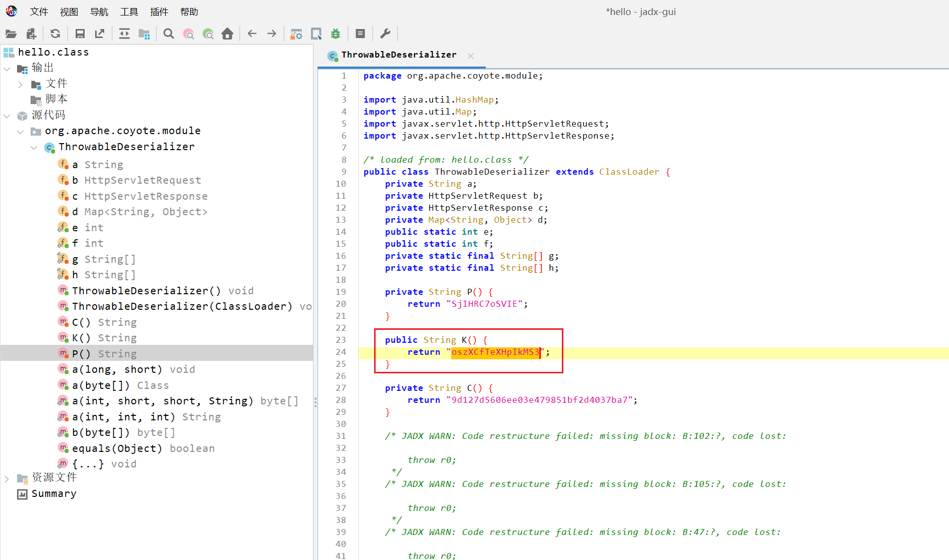Collapse org.apache.coyote.module package
This screenshot has width=949, height=560.
coord(20,132)
